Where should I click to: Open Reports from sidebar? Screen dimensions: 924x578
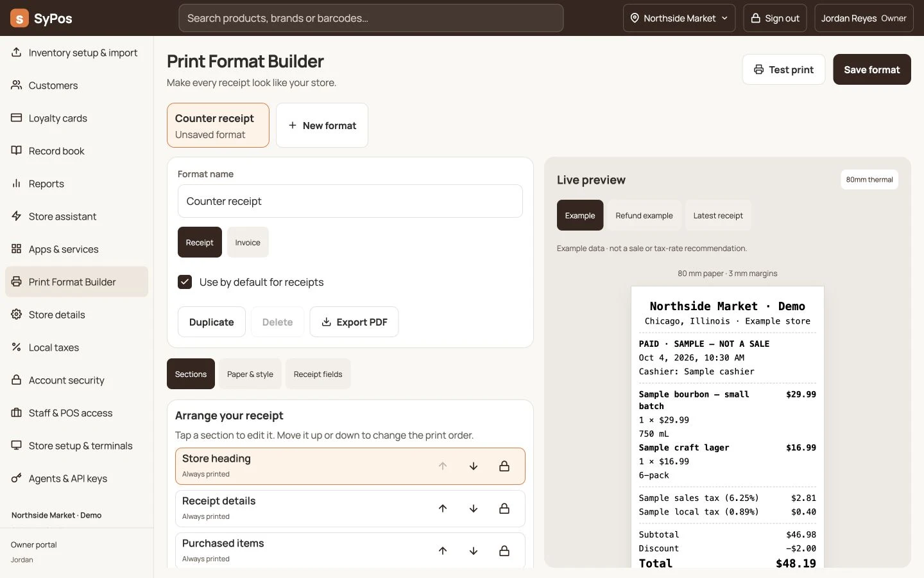[x=76, y=184]
